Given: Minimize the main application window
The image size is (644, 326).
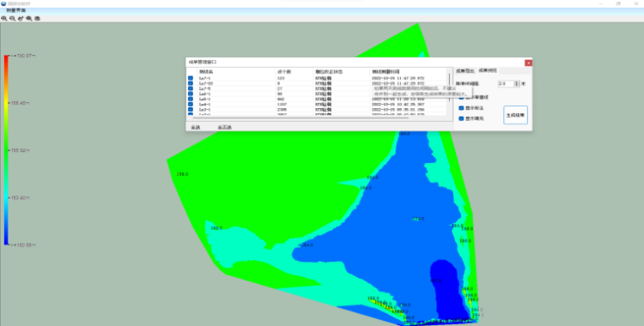Looking at the screenshot, I should click(600, 3).
